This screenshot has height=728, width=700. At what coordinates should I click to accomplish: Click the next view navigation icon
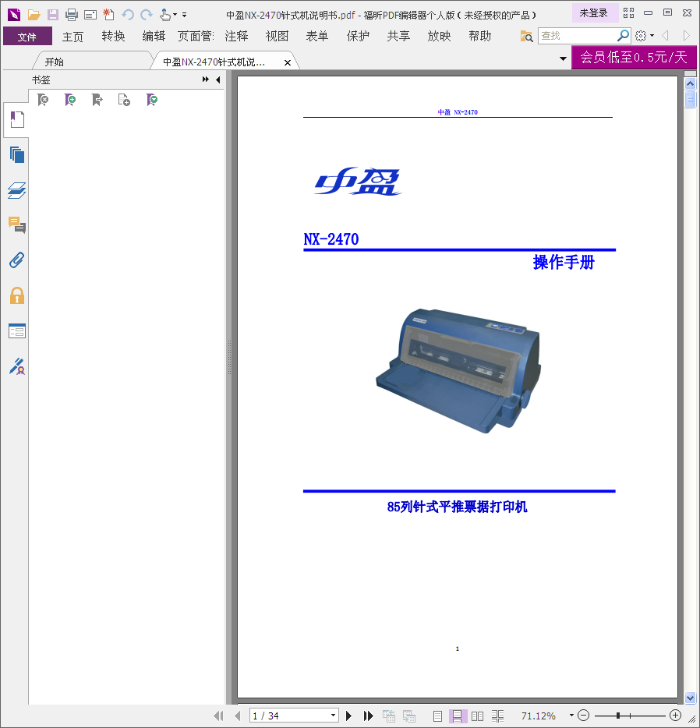[x=687, y=36]
